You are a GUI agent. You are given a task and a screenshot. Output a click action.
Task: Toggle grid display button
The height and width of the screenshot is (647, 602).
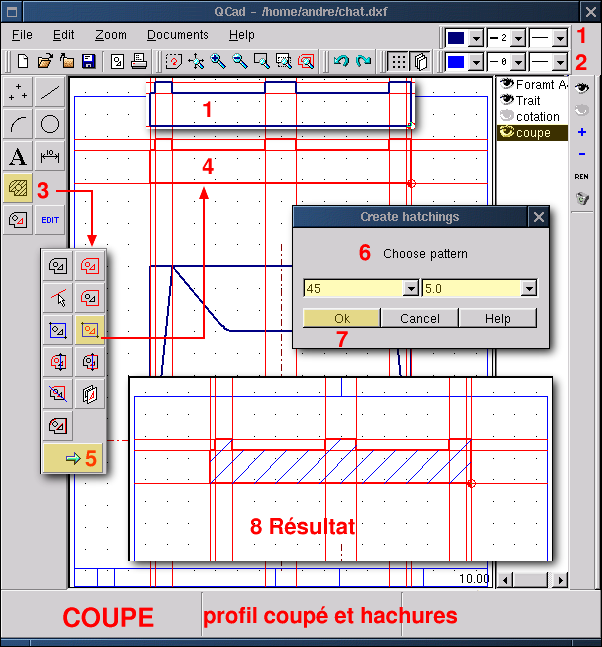click(398, 62)
